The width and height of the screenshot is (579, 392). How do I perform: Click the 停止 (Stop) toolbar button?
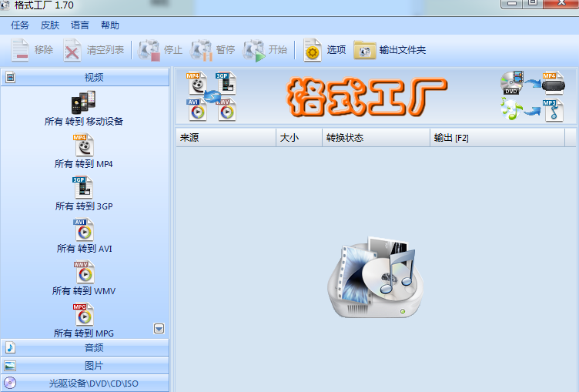tap(160, 50)
